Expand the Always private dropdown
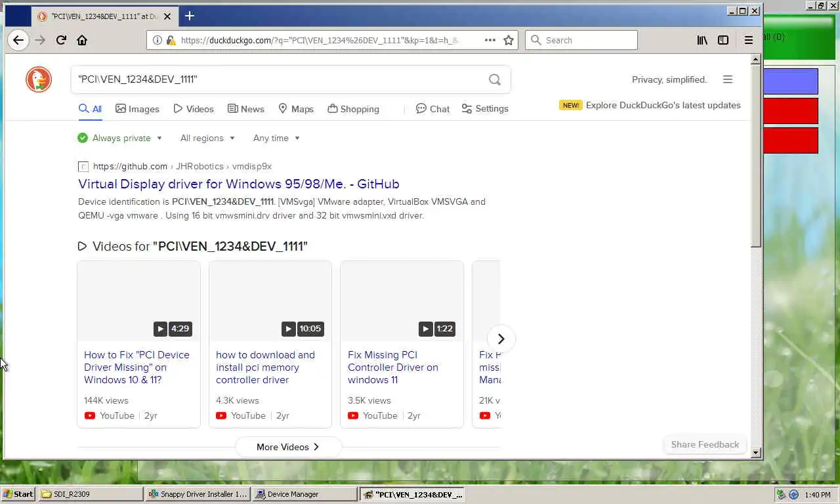840x504 pixels. [x=119, y=138]
